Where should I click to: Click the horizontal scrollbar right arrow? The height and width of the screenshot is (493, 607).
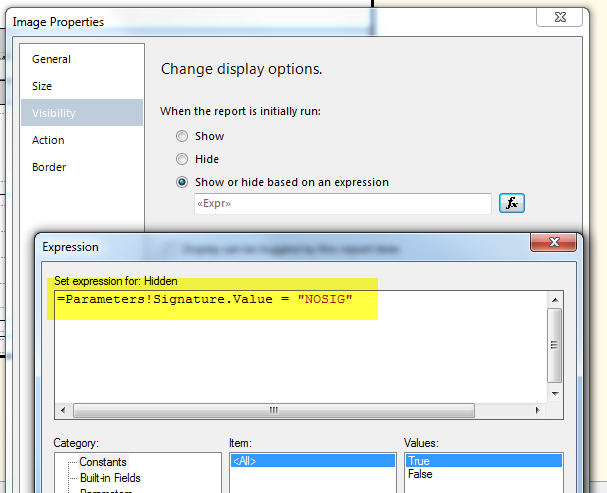tap(537, 410)
